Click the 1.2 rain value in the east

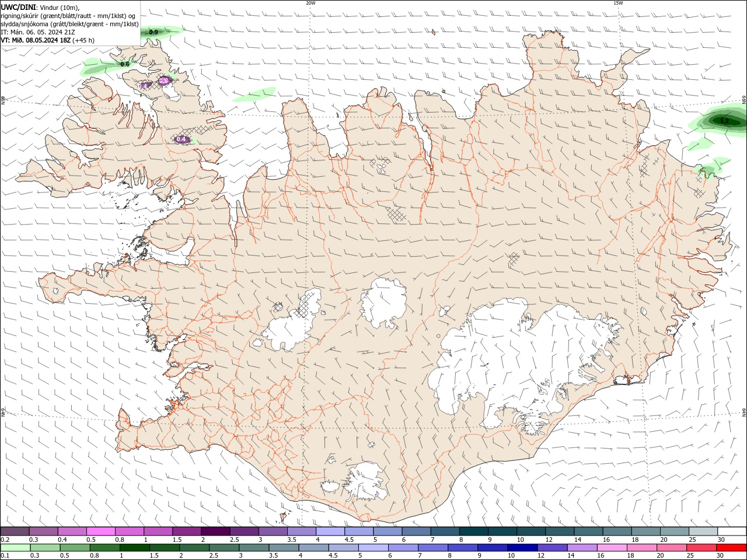pos(724,121)
